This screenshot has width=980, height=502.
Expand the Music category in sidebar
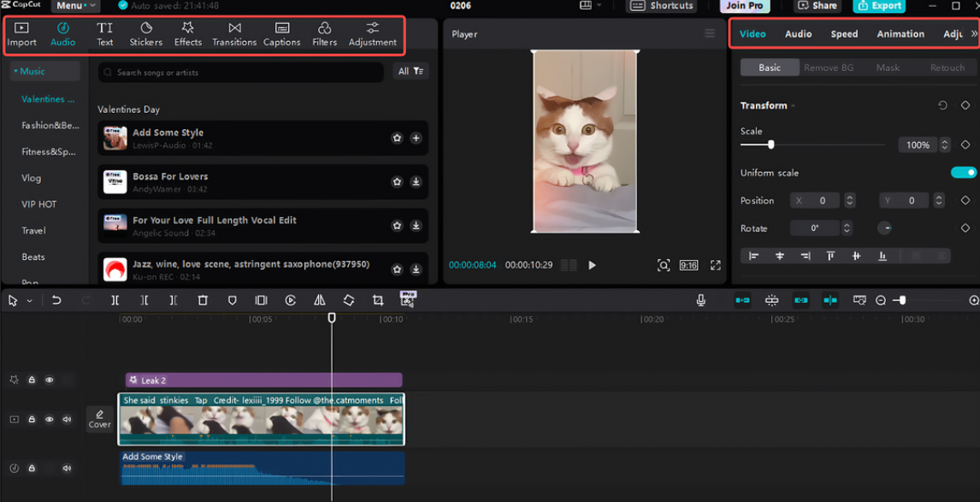tap(31, 72)
